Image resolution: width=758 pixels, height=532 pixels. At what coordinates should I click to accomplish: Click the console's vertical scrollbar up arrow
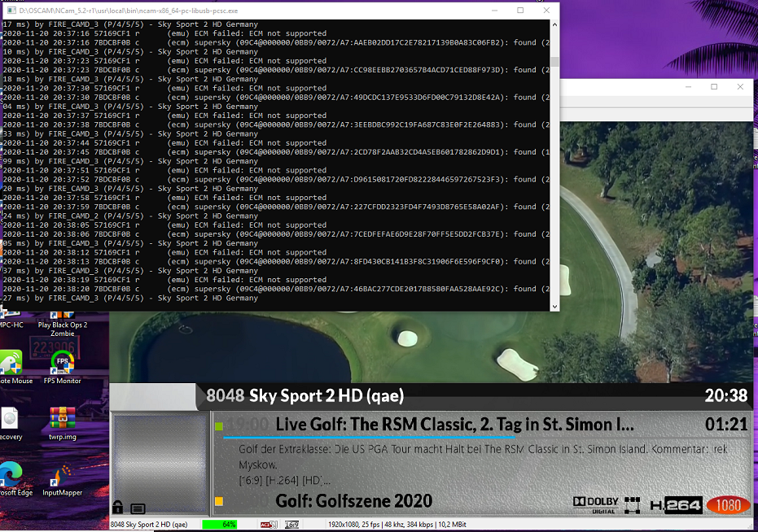(x=554, y=24)
